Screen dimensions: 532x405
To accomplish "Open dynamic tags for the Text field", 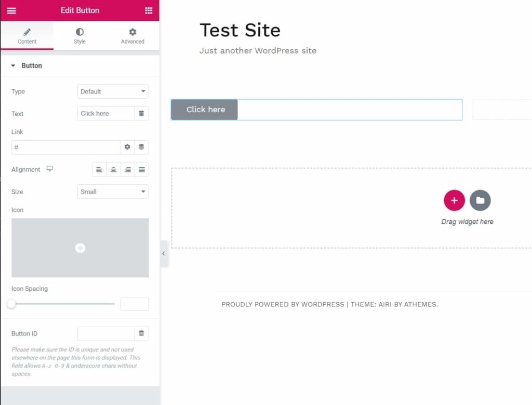I will point(141,114).
